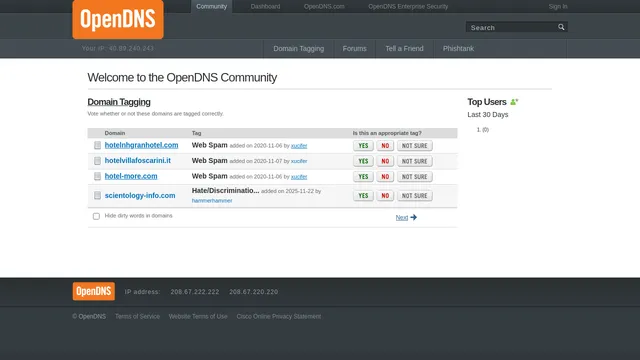Viewport: 640px width, 360px height.
Task: Click the Your IP address text
Action: point(118,48)
